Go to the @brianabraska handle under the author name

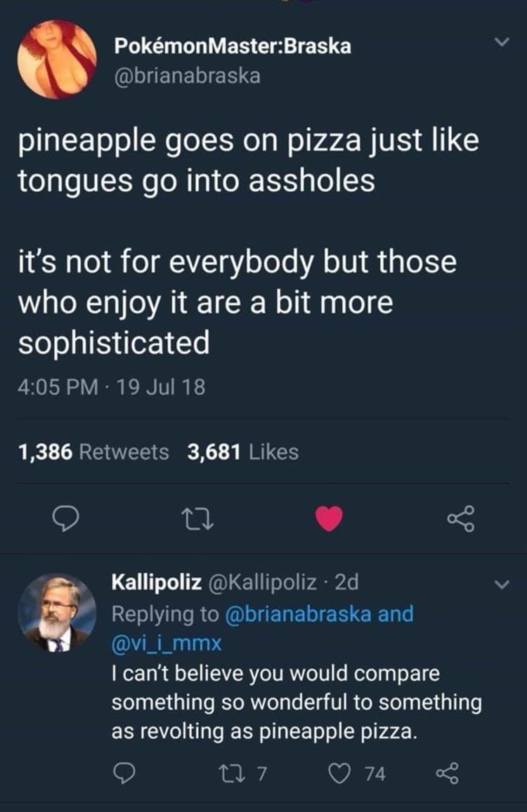tap(186, 75)
